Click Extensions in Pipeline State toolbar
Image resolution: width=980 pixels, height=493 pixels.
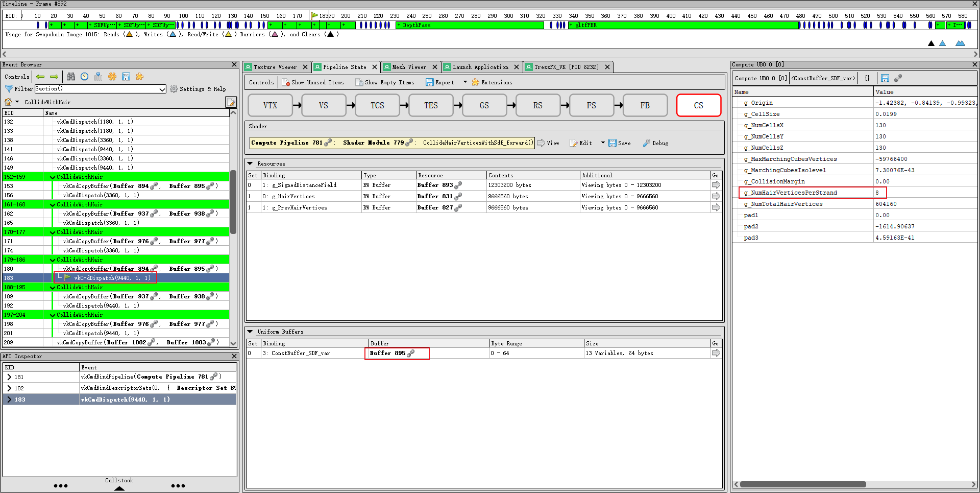click(x=492, y=82)
